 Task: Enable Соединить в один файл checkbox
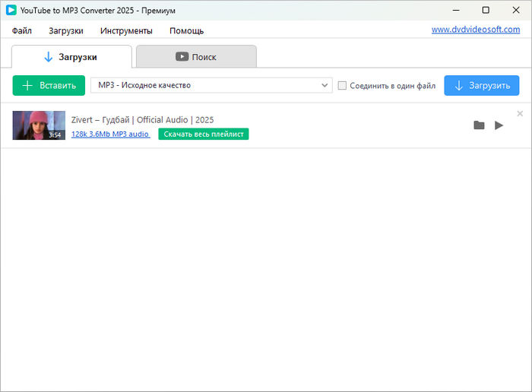tap(342, 85)
